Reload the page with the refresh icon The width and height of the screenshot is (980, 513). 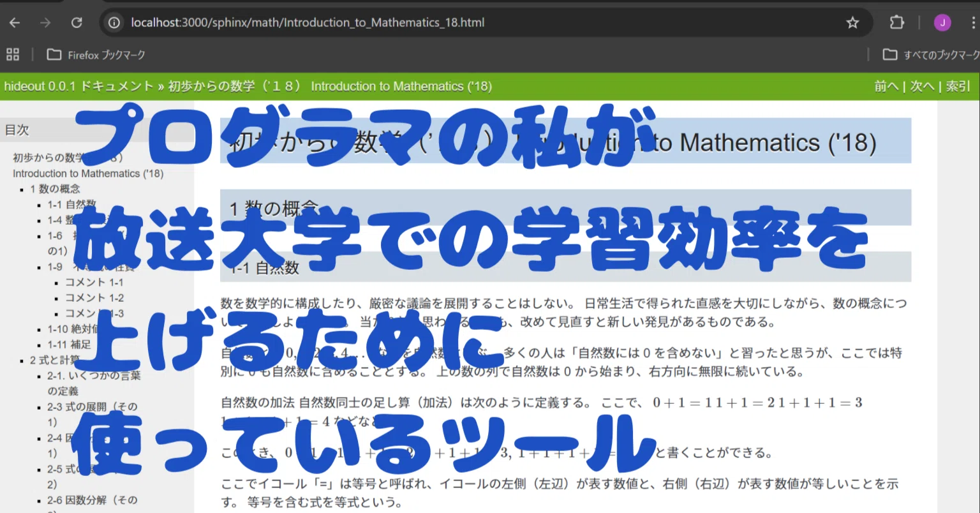tap(77, 23)
